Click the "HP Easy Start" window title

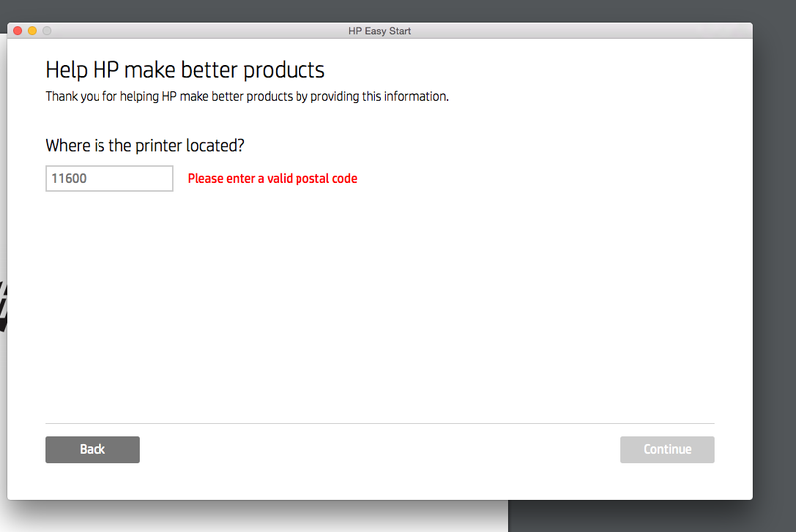379,31
